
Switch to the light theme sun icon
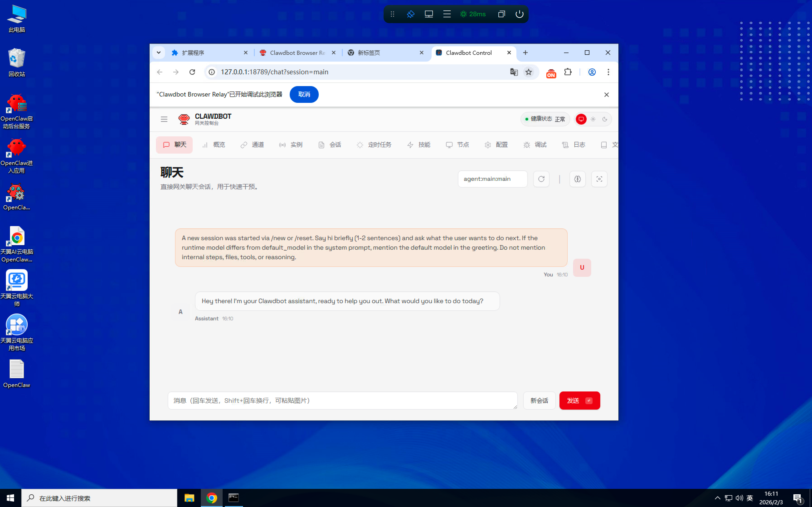593,119
